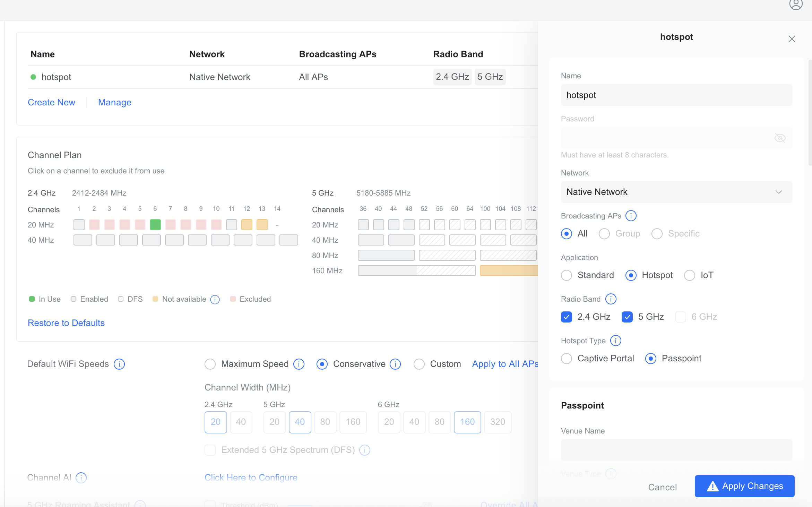Click Apply Changes button

click(744, 486)
